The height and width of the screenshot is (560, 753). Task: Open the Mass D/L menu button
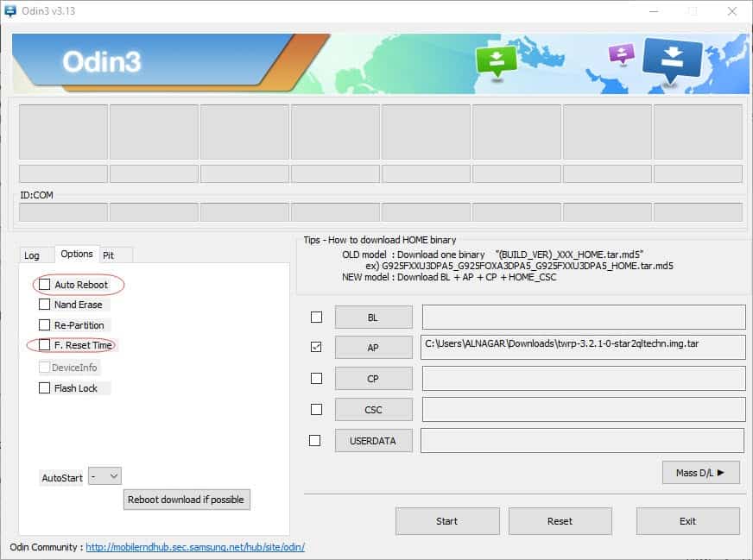click(x=700, y=473)
